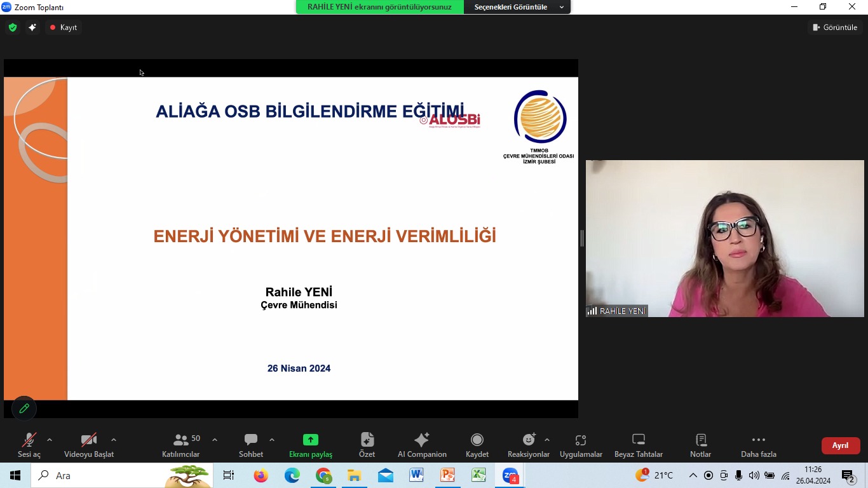
Task: Open Zoom Uygulamalar (Apps)
Action: point(580,444)
